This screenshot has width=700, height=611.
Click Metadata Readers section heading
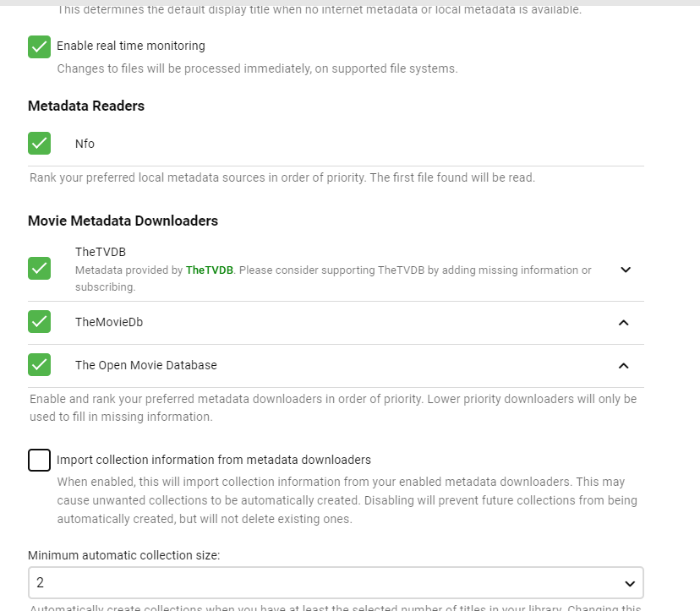(85, 106)
